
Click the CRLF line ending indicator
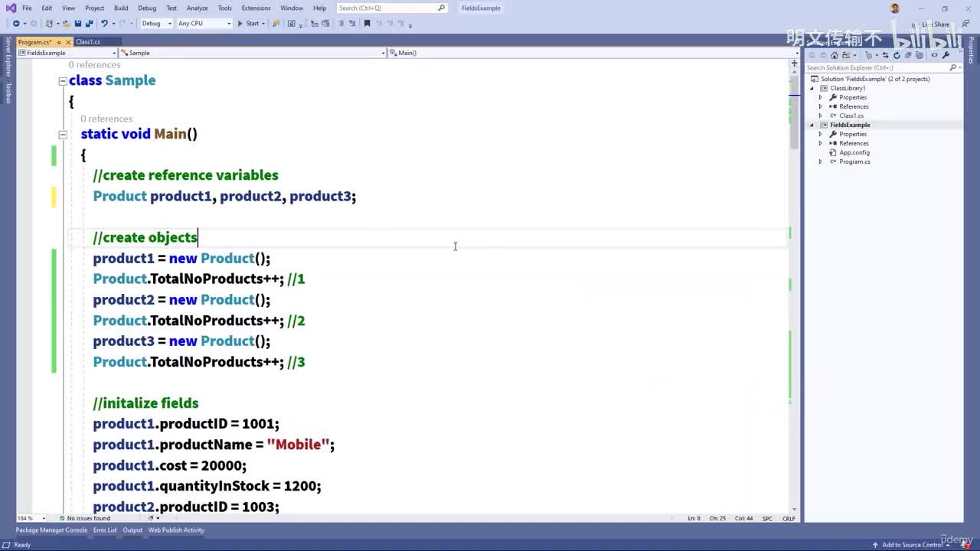click(x=789, y=519)
